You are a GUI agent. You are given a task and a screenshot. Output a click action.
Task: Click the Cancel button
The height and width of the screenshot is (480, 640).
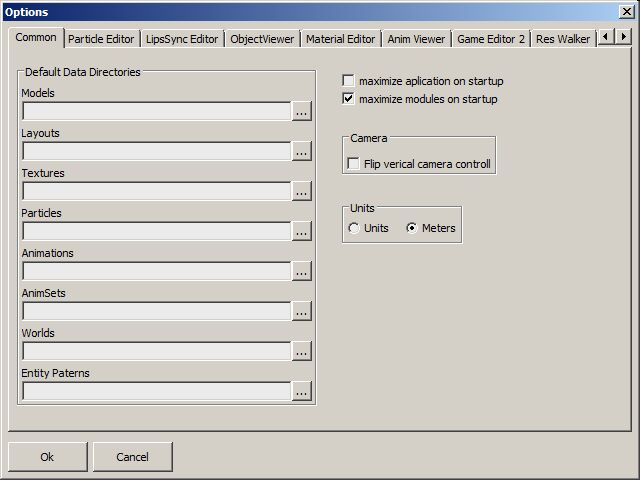point(133,457)
